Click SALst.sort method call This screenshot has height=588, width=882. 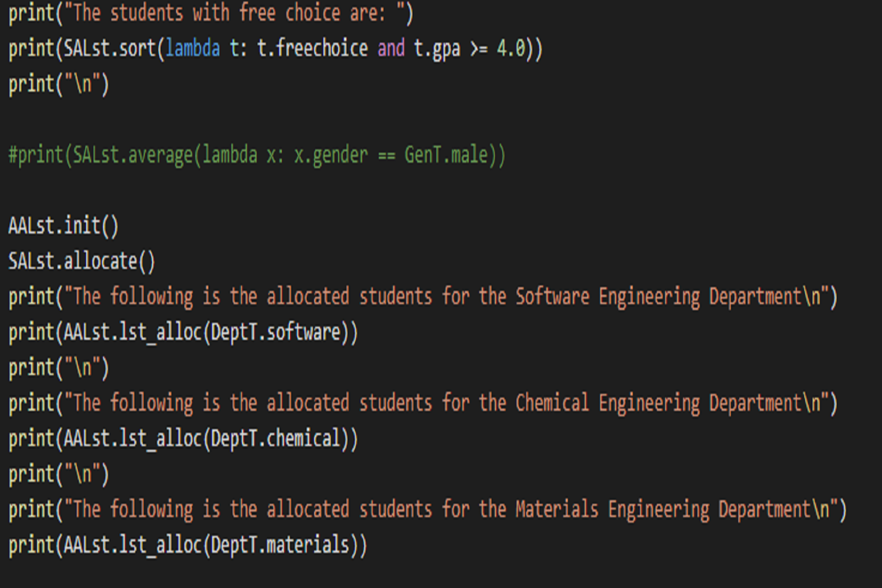(110, 49)
